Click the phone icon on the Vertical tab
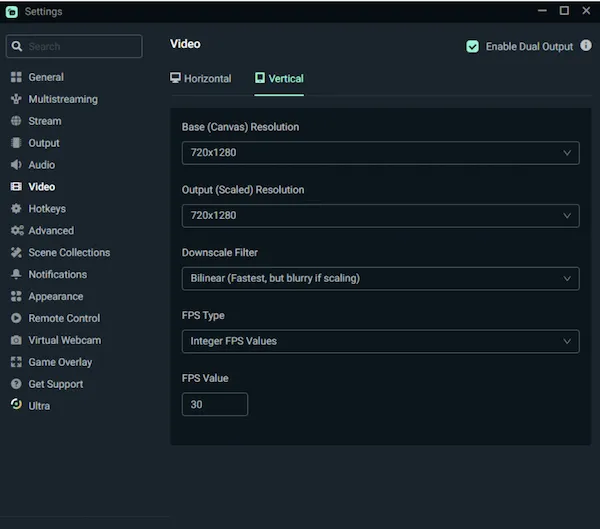Viewport: 600px width, 529px height. (260, 78)
